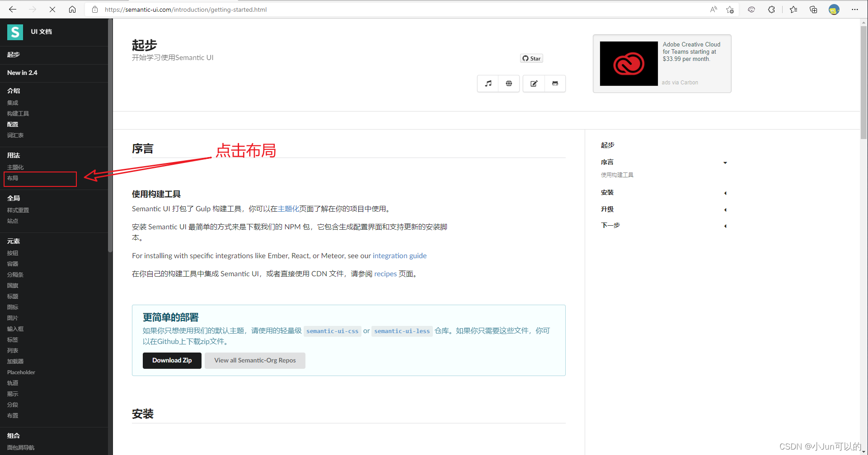Open the 'ads via Carbon' link
Viewport: 868px width, 455px height.
click(x=680, y=83)
